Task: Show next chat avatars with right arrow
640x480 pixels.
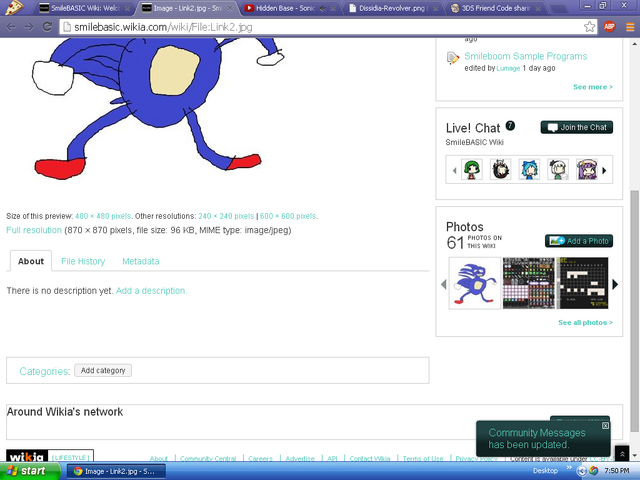Action: pyautogui.click(x=604, y=171)
